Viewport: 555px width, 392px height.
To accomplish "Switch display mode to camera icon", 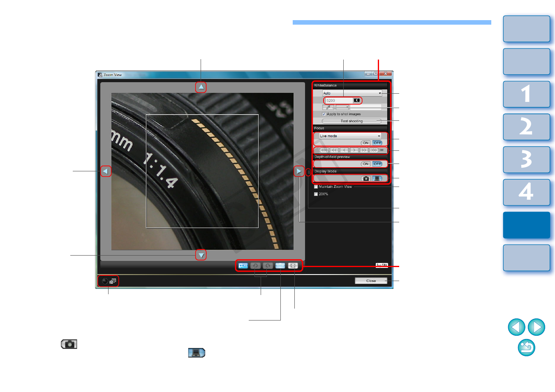I will (366, 179).
